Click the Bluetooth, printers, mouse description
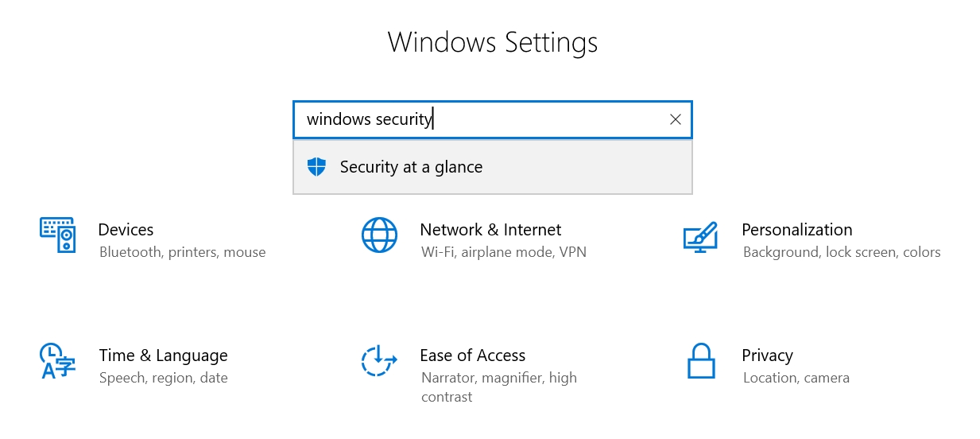Image resolution: width=980 pixels, height=439 pixels. tap(182, 252)
